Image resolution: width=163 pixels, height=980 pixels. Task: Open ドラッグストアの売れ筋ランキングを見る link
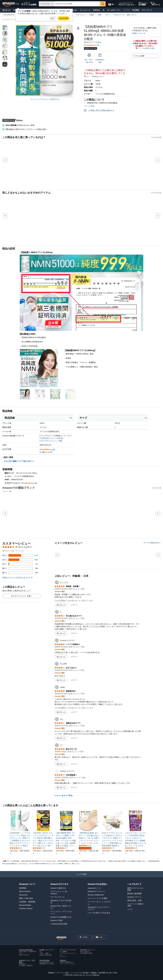[56, 437]
